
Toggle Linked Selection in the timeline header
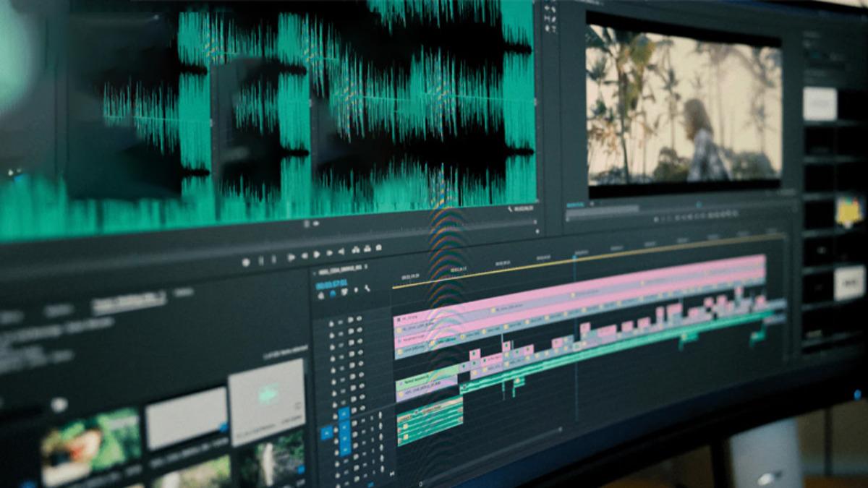[344, 291]
